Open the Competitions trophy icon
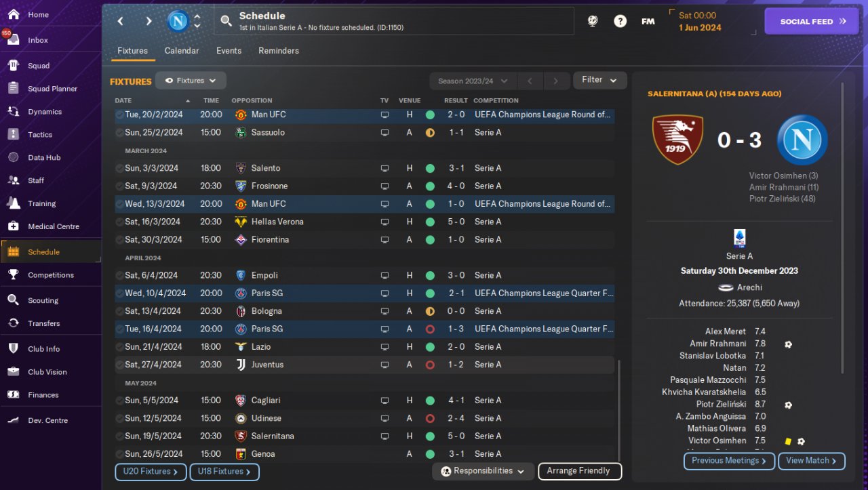This screenshot has width=868, height=490. point(13,275)
